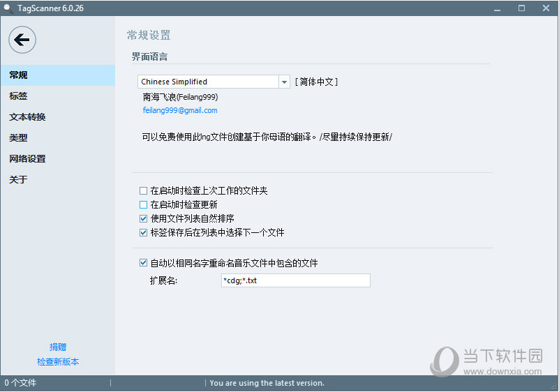Click the window resize grip in status bar
This screenshot has height=392, width=559.
pyautogui.click(x=553, y=386)
